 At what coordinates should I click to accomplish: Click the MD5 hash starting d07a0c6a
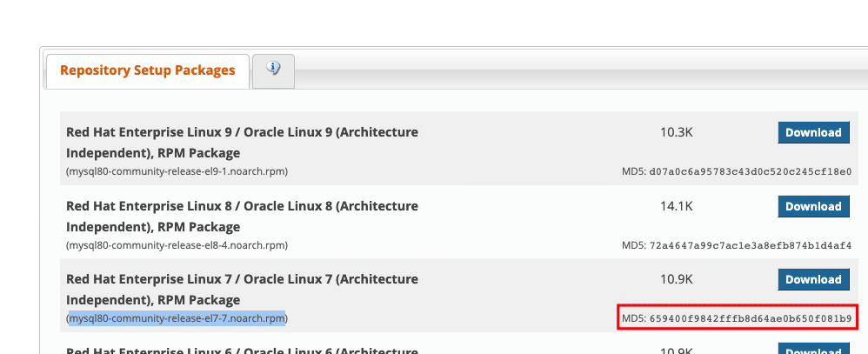tap(751, 171)
